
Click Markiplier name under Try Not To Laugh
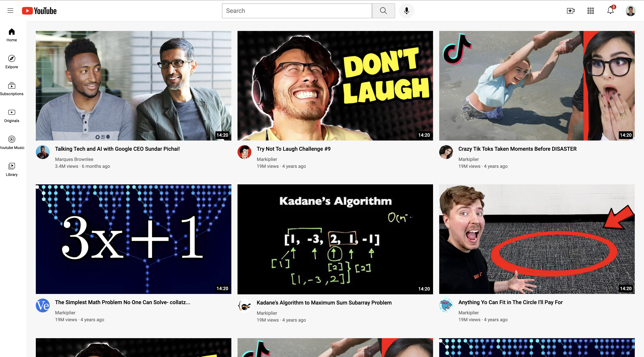pos(267,159)
